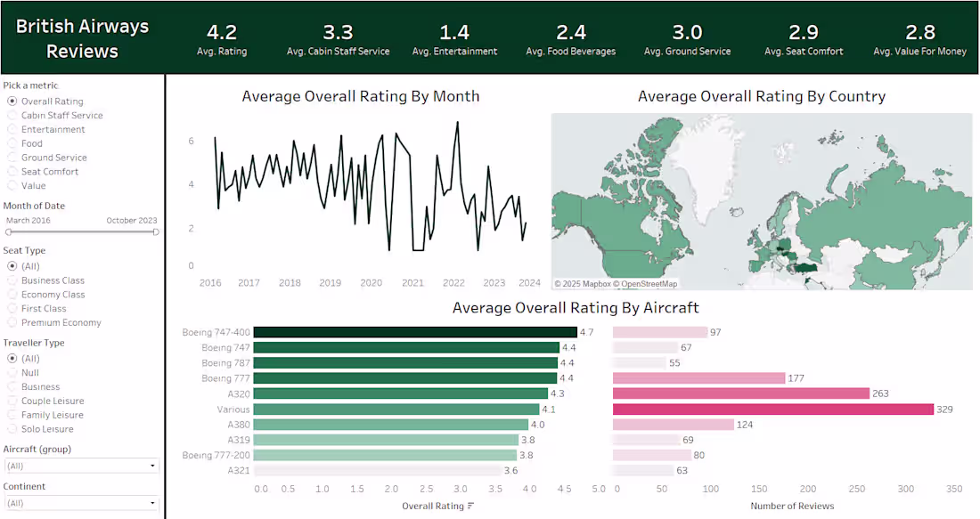The height and width of the screenshot is (519, 980).
Task: Click the Boeing 787 rating bar
Action: [405, 363]
